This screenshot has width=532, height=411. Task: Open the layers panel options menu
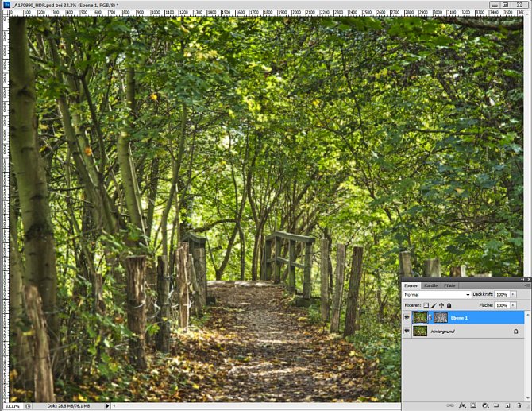(x=528, y=285)
